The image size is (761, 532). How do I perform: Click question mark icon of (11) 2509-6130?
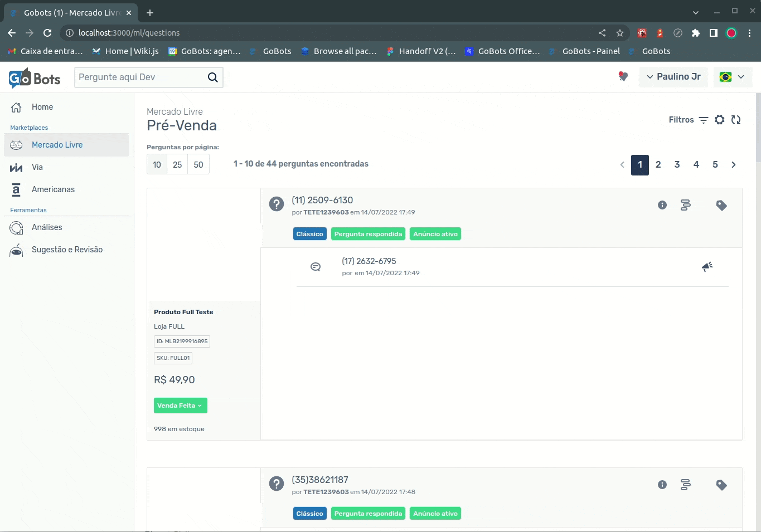click(277, 204)
